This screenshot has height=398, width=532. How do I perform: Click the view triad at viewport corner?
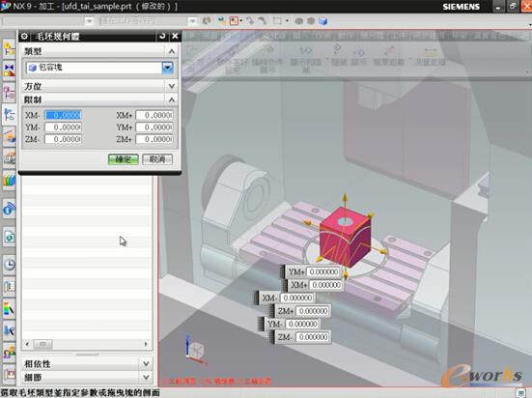click(x=196, y=351)
